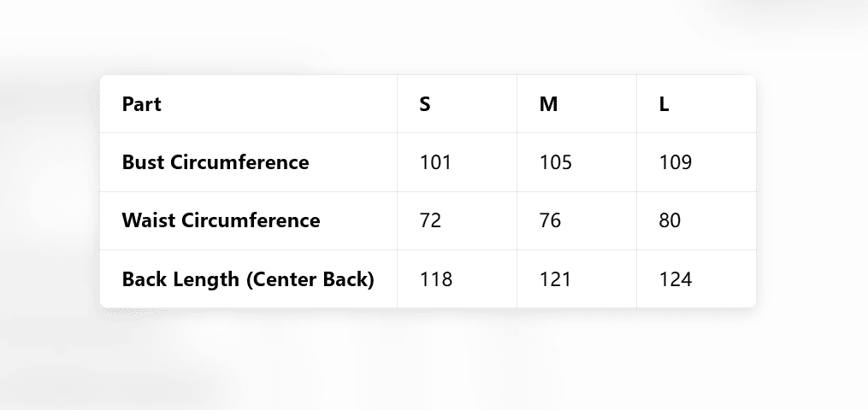The width and height of the screenshot is (868, 410).
Task: Click the word Circumference in the Bust row
Action: (x=239, y=162)
